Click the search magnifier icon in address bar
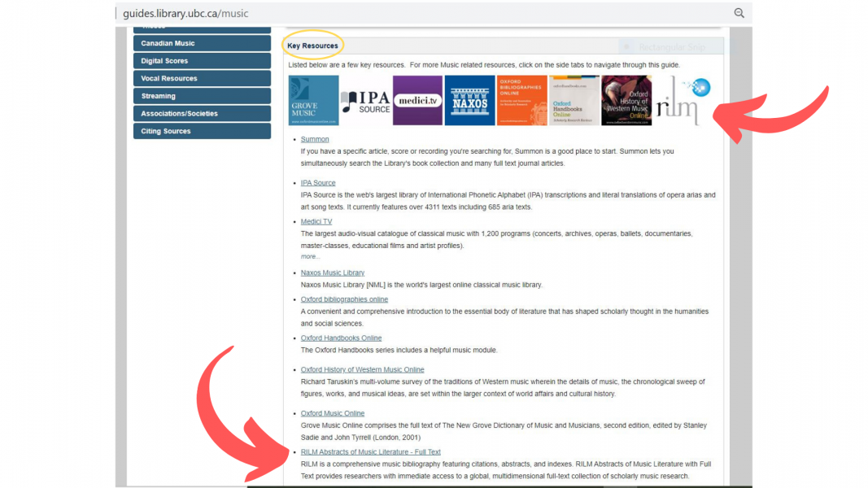This screenshot has width=868, height=488. pyautogui.click(x=739, y=13)
